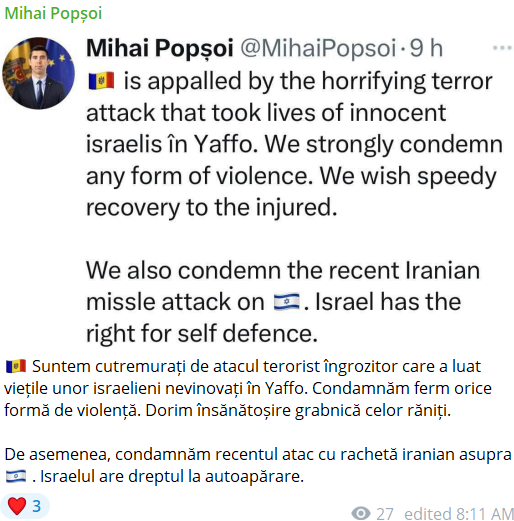Click the 'edited 8:11 AM' message timestamp

coord(459,514)
